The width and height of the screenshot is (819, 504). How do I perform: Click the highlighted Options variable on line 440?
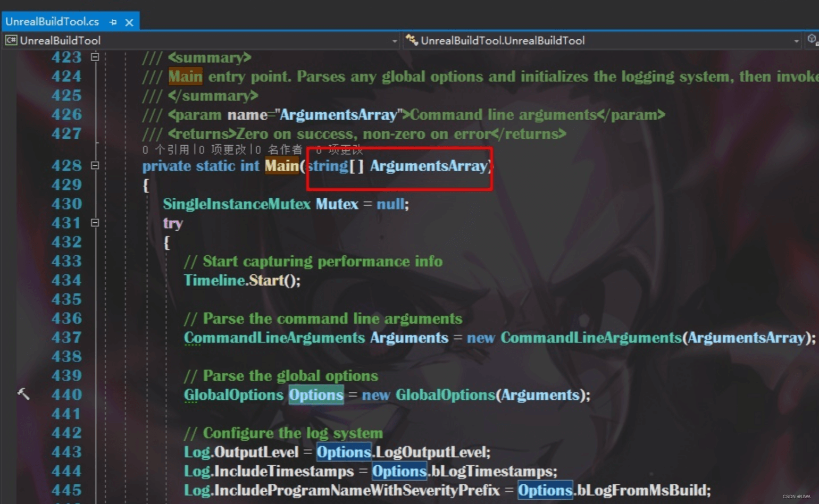[316, 395]
